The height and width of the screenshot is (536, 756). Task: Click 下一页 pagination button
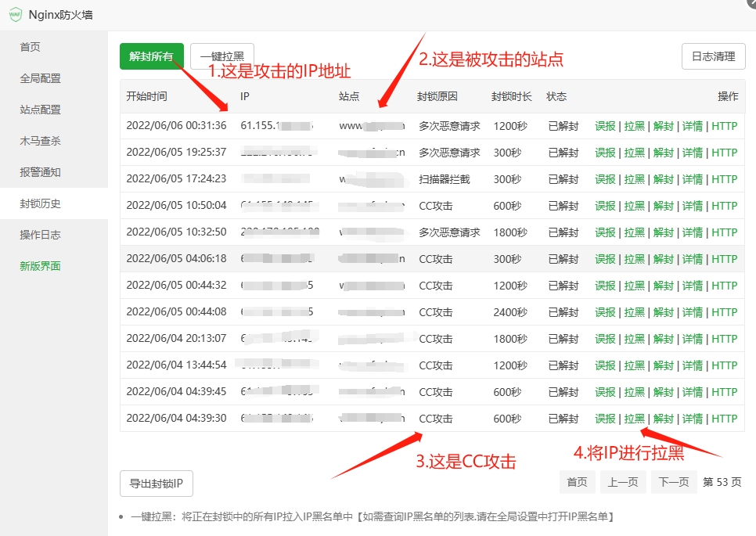click(674, 482)
